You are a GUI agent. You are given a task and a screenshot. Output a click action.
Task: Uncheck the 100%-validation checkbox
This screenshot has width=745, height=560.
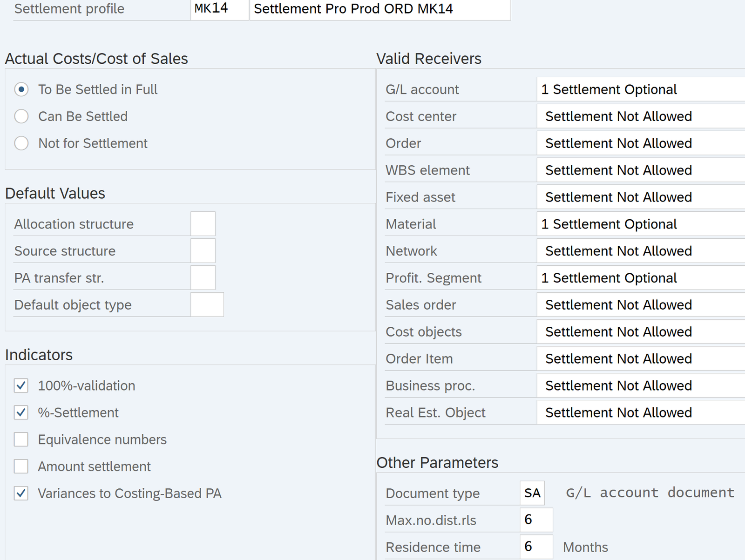click(21, 385)
